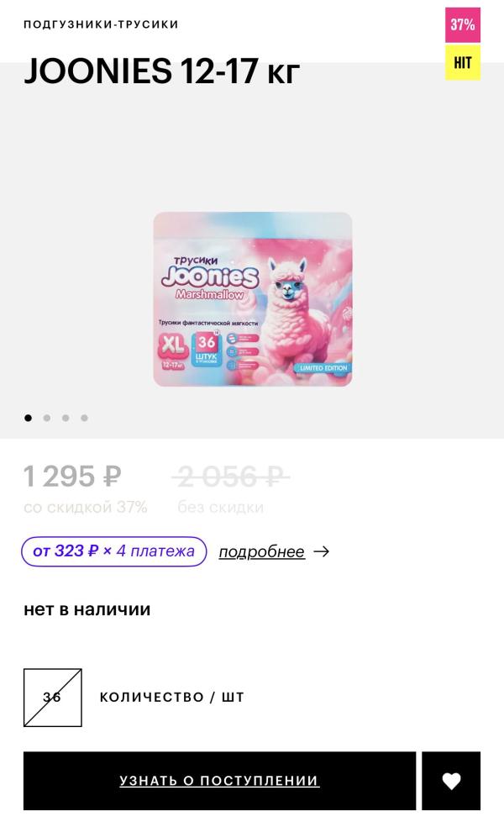Viewport: 504px width, 822px height.
Task: Open the Joonies Marshmallow product image
Action: (x=253, y=299)
